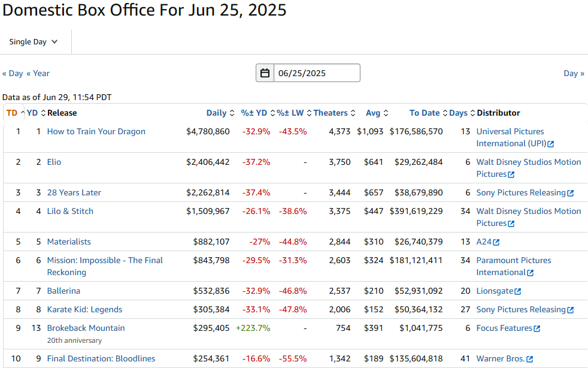Sort table by Days column
The image size is (588, 368).
pyautogui.click(x=462, y=113)
